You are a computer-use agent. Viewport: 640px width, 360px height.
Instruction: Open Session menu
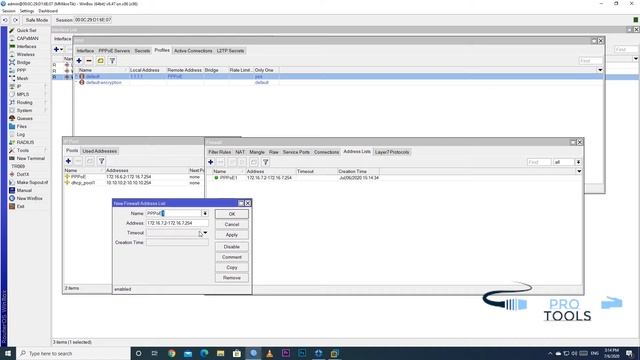click(x=9, y=11)
